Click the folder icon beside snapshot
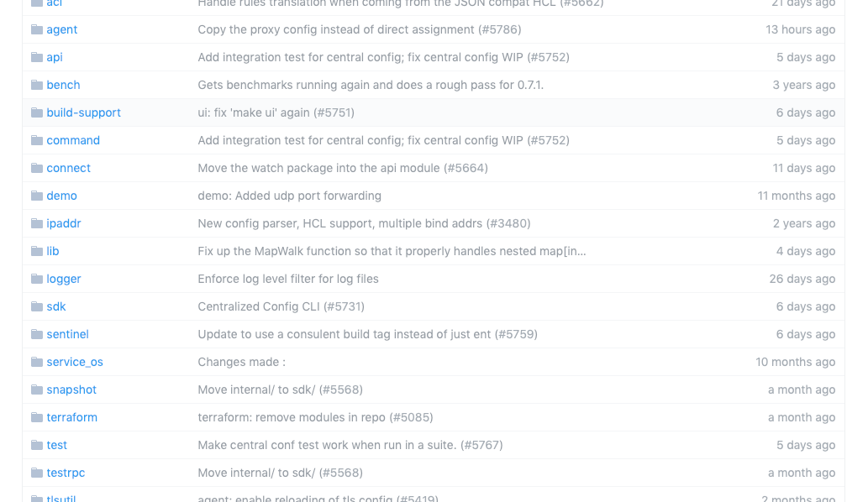 35,390
